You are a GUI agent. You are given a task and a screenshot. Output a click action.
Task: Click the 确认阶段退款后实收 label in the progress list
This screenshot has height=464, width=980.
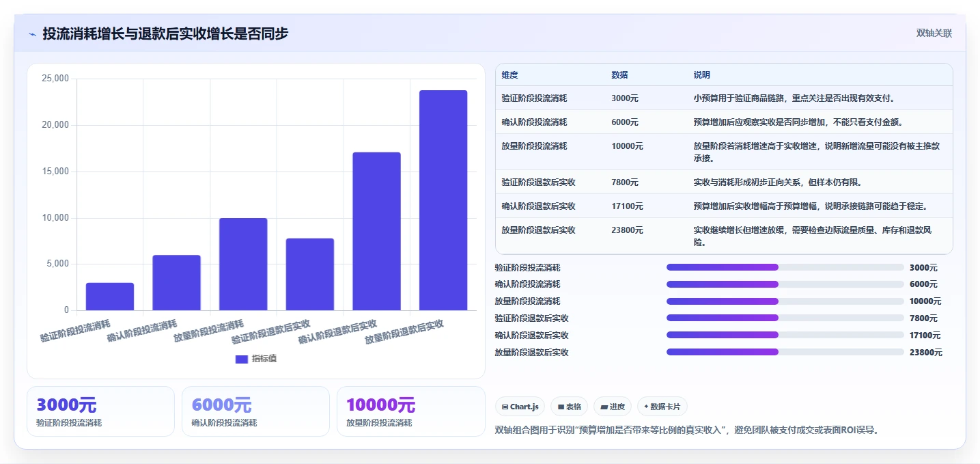click(531, 336)
